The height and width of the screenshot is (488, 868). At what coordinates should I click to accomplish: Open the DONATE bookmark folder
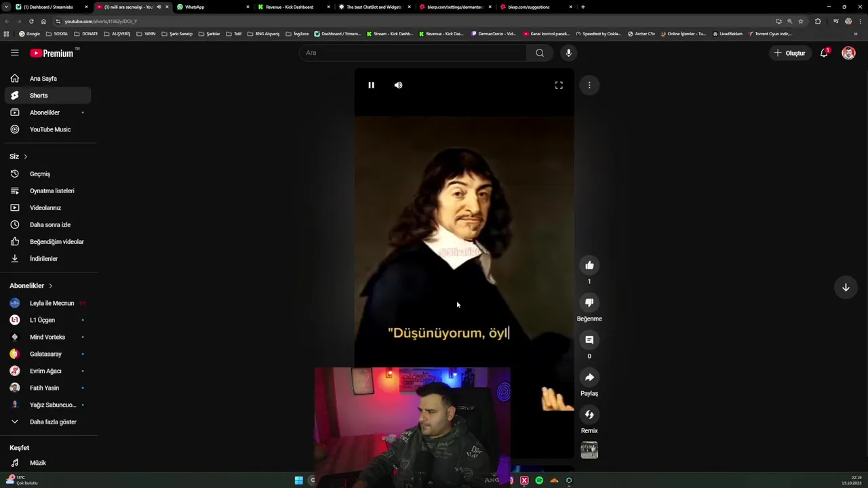(86, 34)
